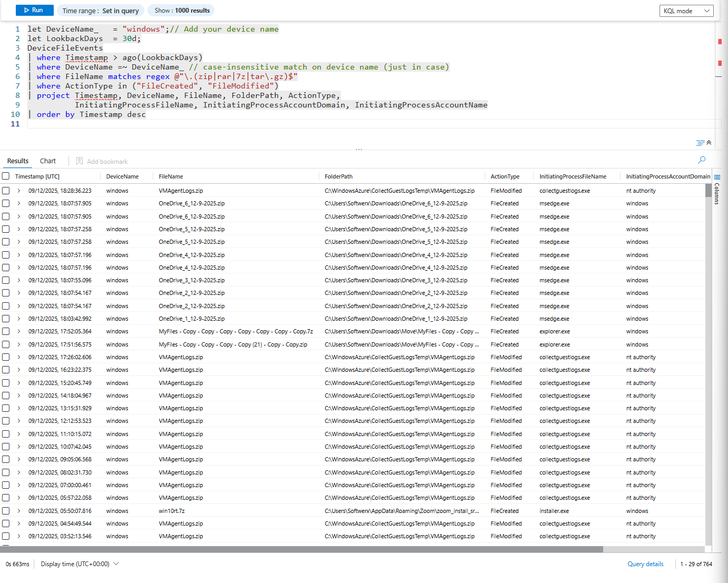Switch to the Chart tab
The image size is (728, 583).
click(x=47, y=161)
